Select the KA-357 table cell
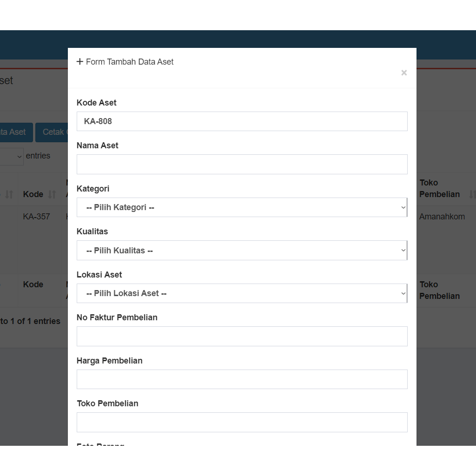 tap(36, 217)
